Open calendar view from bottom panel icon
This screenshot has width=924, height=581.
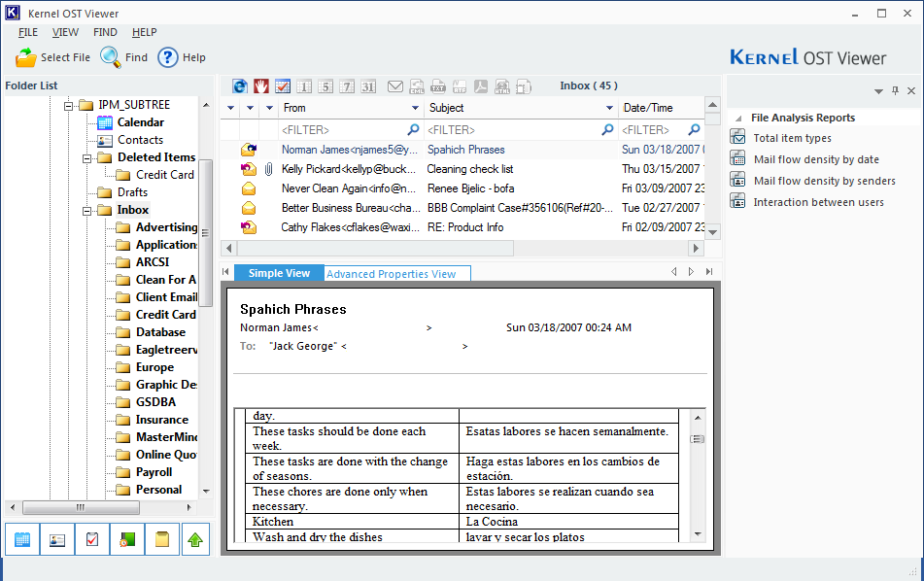point(22,539)
